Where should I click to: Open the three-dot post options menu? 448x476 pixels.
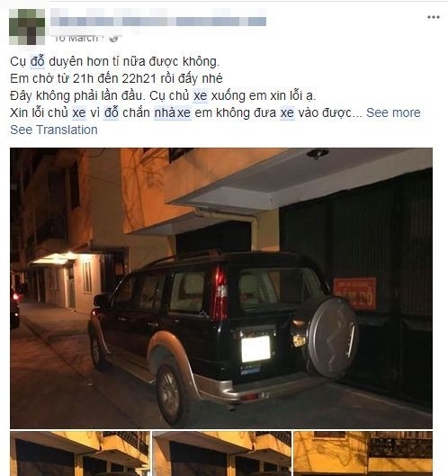coord(433,17)
